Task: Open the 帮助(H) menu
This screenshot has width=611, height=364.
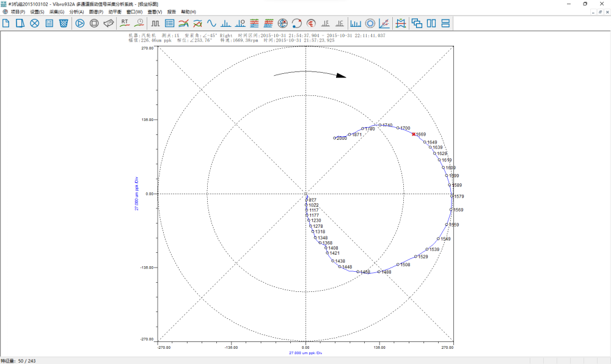Action: point(189,12)
